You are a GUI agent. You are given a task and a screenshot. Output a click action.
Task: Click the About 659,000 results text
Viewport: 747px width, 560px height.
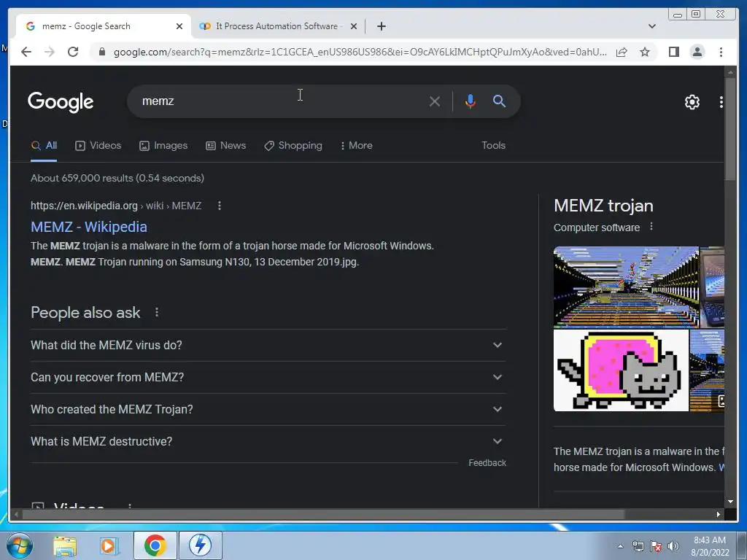click(x=117, y=178)
